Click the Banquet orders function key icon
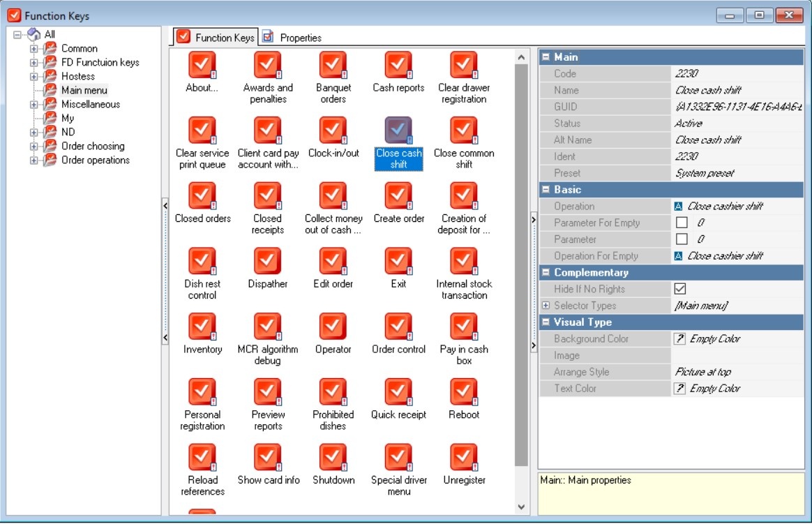Screen dimensions: 812x524 (333, 66)
